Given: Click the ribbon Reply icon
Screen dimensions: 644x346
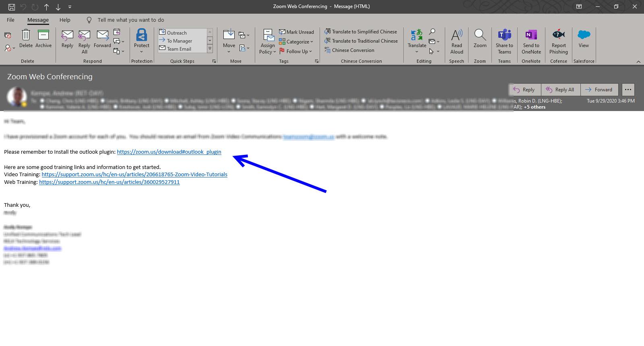Looking at the screenshot, I should click(67, 39).
